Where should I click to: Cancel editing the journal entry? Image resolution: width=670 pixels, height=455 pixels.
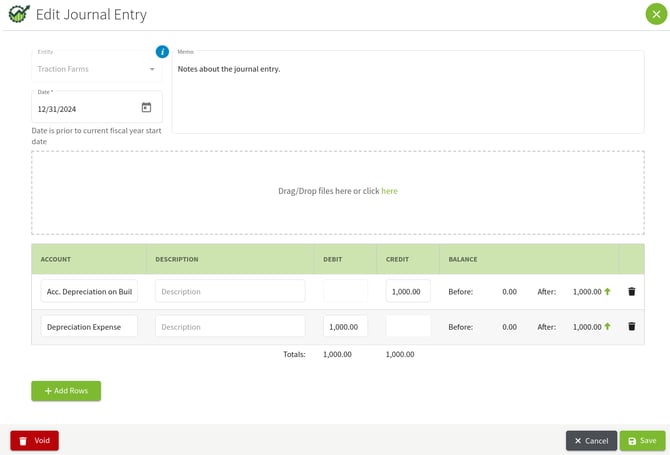(x=591, y=441)
